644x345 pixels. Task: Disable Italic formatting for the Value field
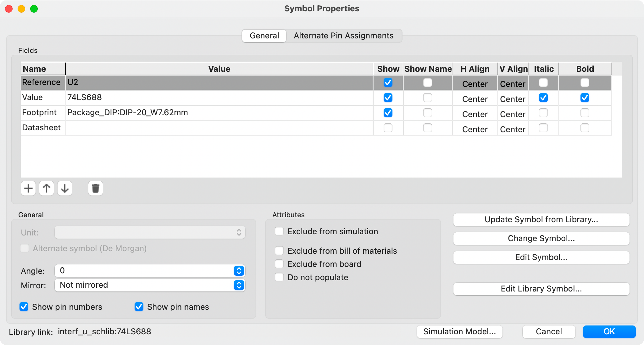[x=544, y=98]
